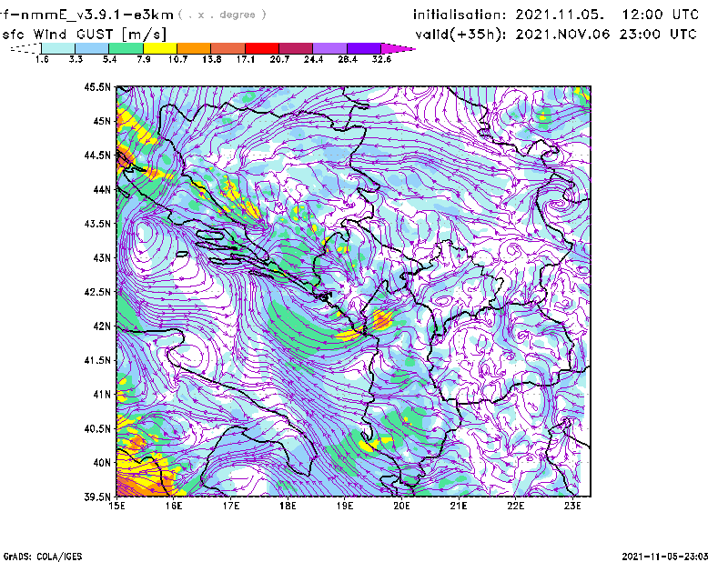The image size is (728, 562).
Task: Click the '41N' latitude label
Action: tap(102, 395)
